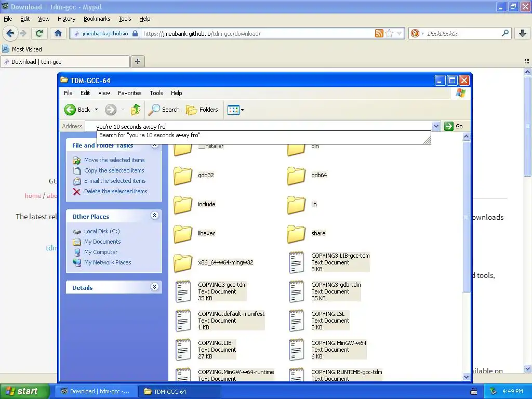The height and width of the screenshot is (399, 532).
Task: Expand the Details panel
Action: [154, 287]
